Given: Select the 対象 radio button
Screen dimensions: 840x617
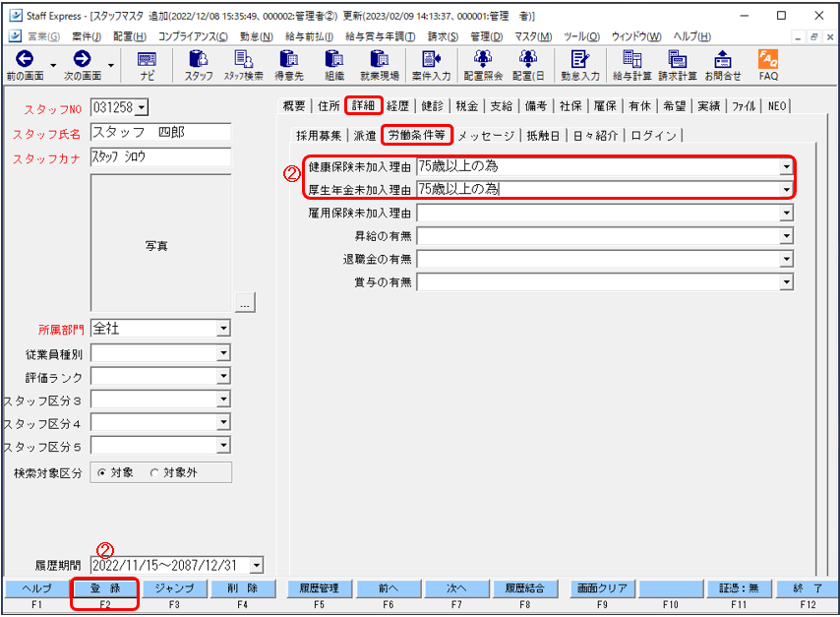Looking at the screenshot, I should [101, 472].
